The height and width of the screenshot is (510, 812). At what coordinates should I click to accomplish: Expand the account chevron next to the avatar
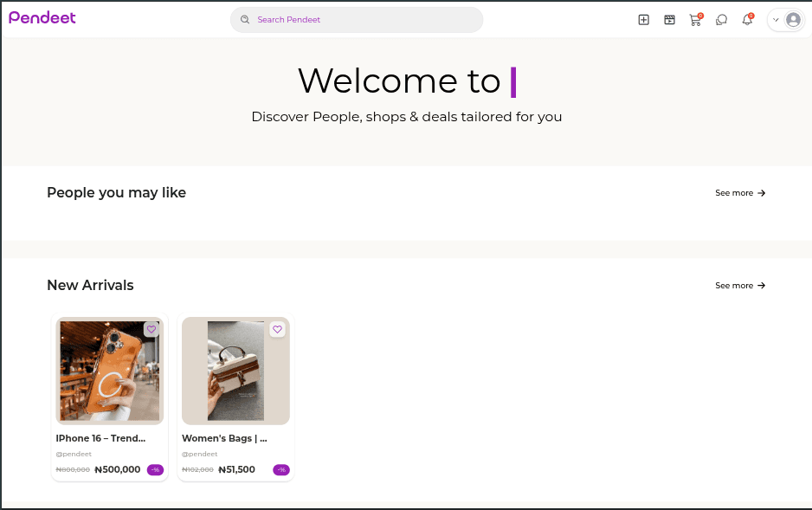[x=776, y=19]
